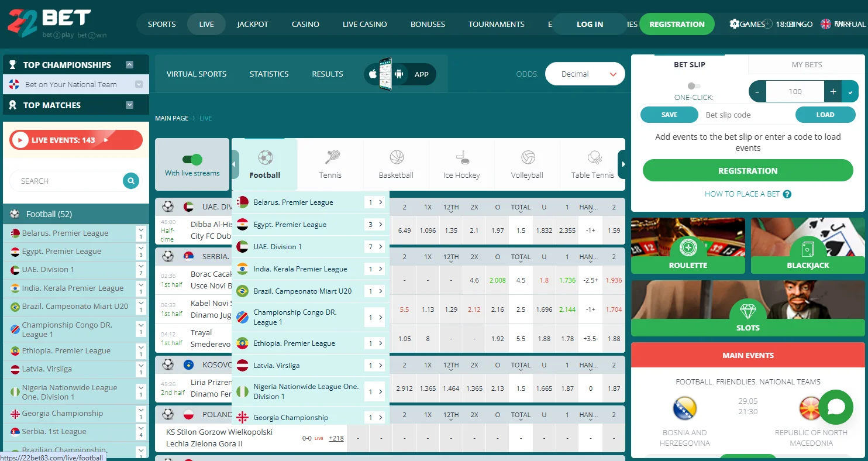Viewport: 868px width, 461px height.
Task: Click the stake amount field
Action: coord(795,92)
